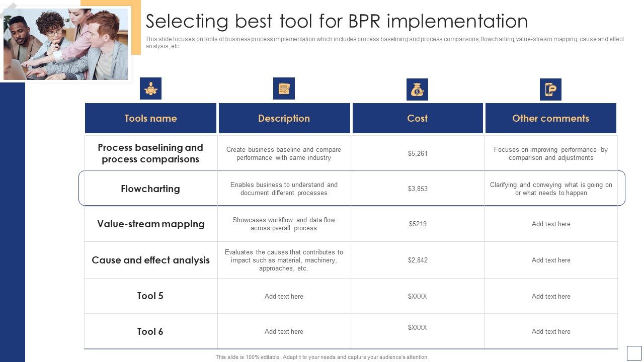
Task: Click the Description column header
Action: pos(284,118)
